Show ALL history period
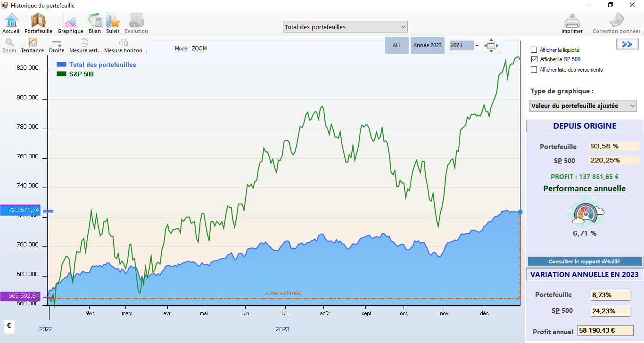 point(397,45)
